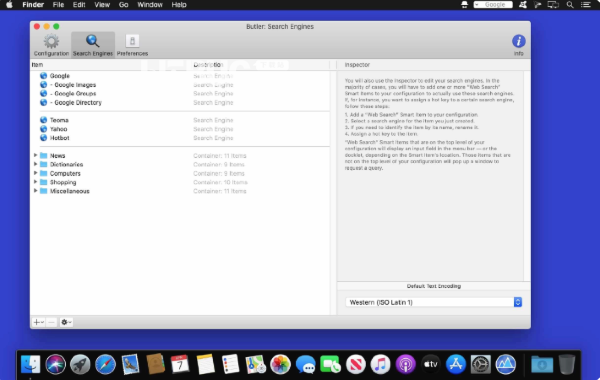Open the add item plus menu
This screenshot has width=600, height=380.
(38, 322)
